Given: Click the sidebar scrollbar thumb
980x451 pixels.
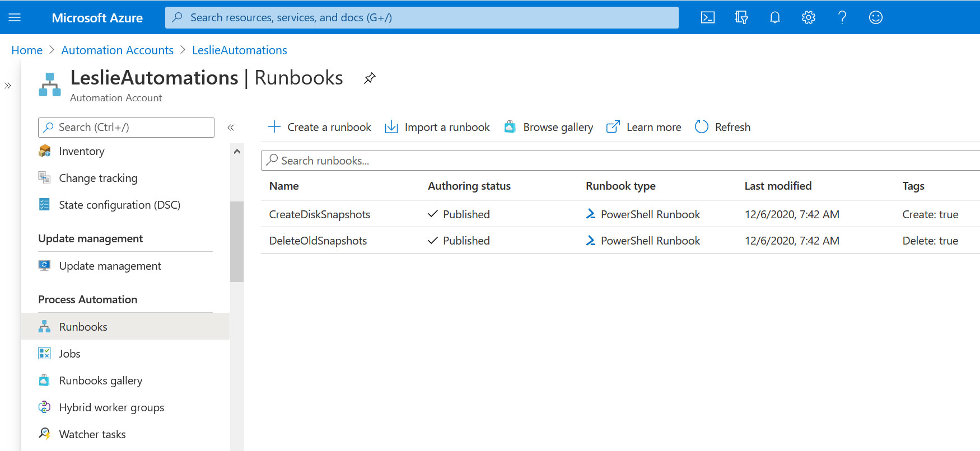Looking at the screenshot, I should 237,241.
